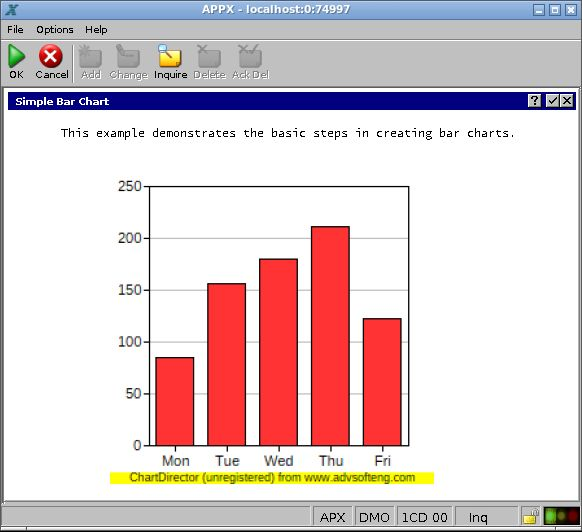Click the Delete record toolbar icon
The image size is (582, 532).
pyautogui.click(x=209, y=56)
